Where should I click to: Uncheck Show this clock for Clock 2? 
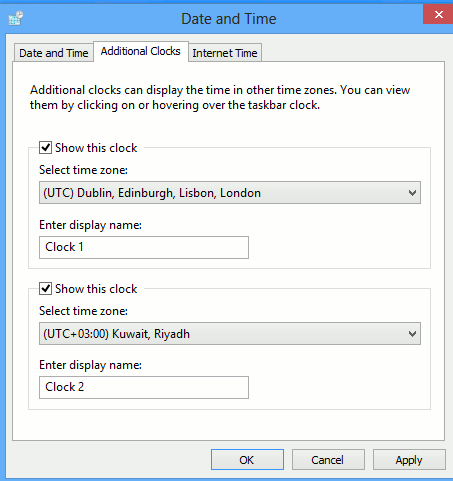click(x=45, y=288)
